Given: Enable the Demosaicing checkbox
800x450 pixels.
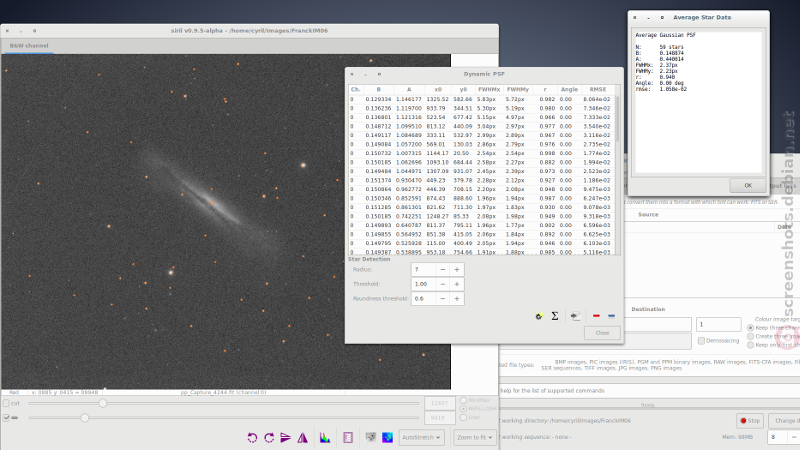Looking at the screenshot, I should coord(702,340).
